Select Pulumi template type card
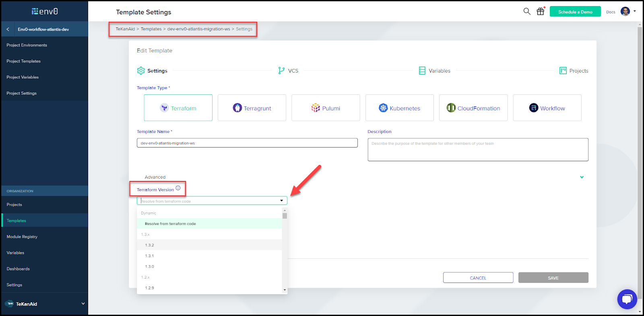Image resolution: width=644 pixels, height=316 pixels. [326, 108]
